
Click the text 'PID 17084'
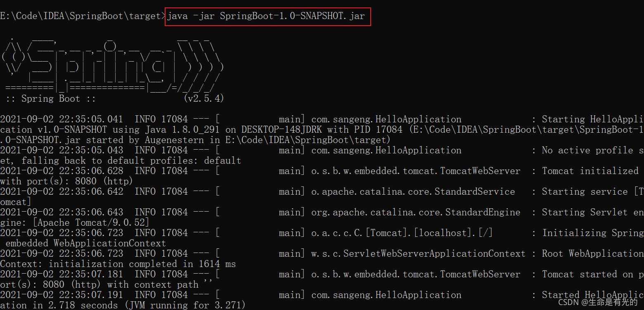(375, 130)
